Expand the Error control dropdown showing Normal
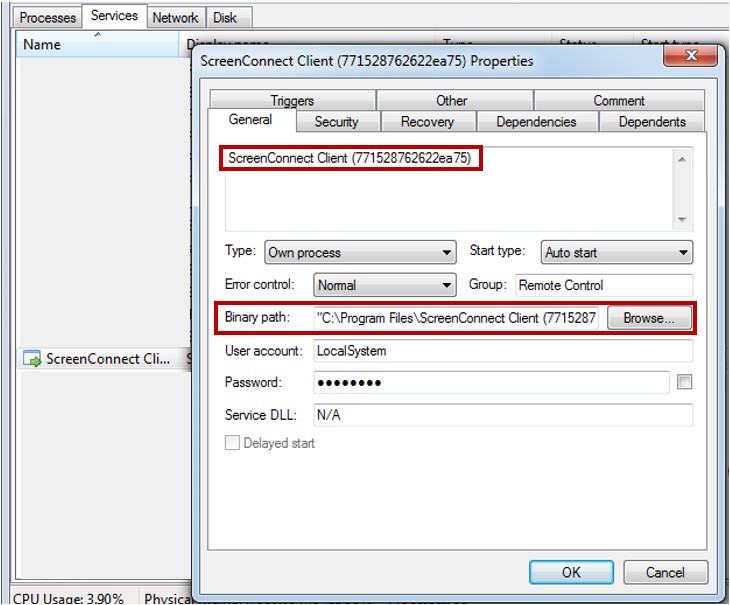This screenshot has width=730, height=605. coord(385,285)
